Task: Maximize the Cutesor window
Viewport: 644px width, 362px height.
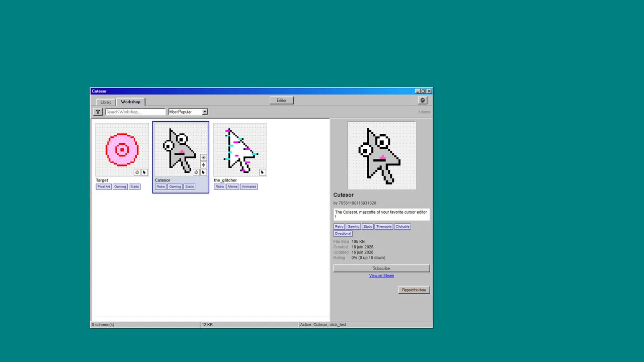Action: pos(423,91)
